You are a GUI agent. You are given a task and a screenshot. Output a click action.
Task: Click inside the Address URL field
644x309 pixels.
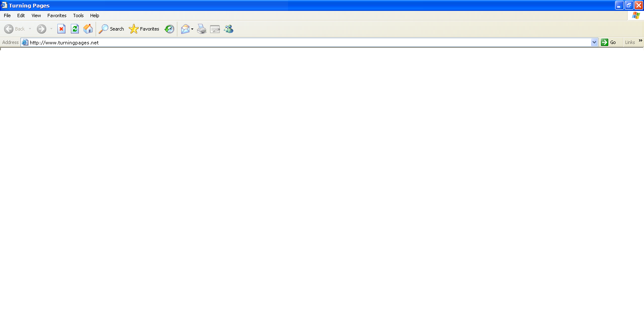(293, 42)
